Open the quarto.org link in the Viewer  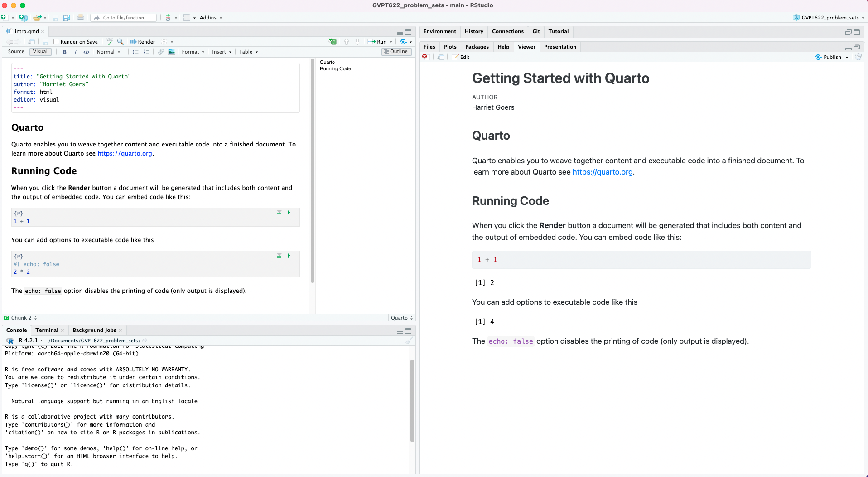[x=602, y=172]
